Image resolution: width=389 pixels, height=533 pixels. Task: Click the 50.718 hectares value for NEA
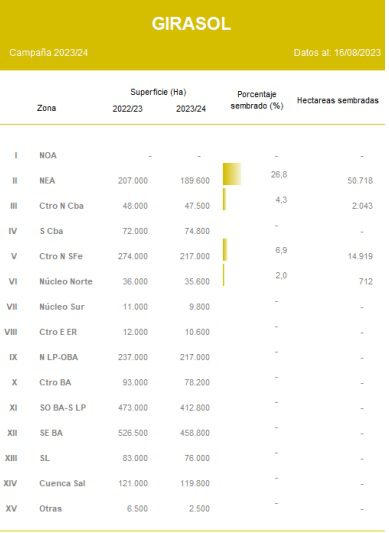click(360, 180)
